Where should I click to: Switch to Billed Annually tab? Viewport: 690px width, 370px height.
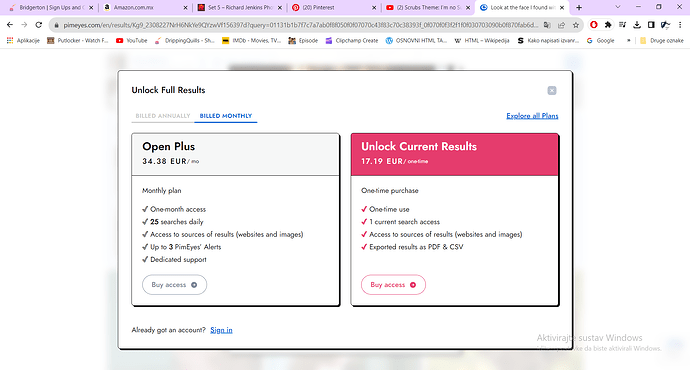coord(163,116)
